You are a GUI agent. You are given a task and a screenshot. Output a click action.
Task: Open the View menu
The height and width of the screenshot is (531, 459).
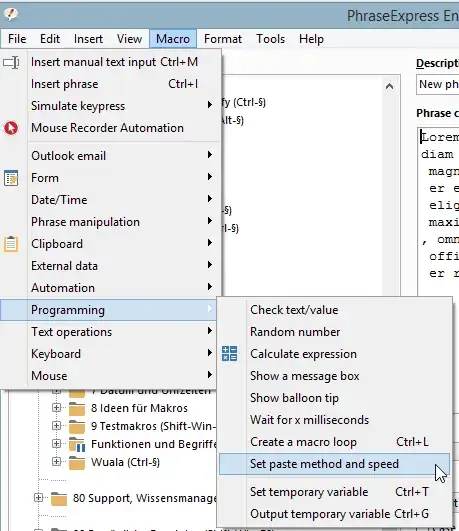pyautogui.click(x=129, y=39)
